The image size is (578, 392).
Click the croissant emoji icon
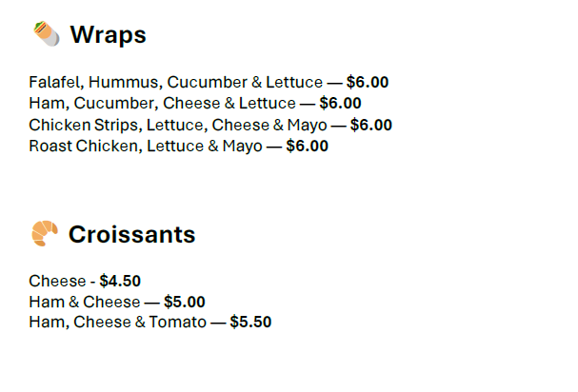click(x=44, y=234)
